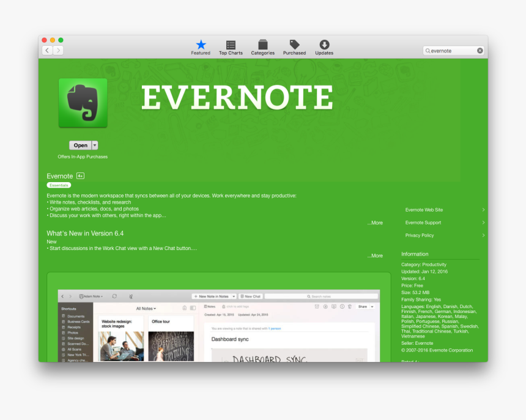Click the back navigation arrow

pyautogui.click(x=47, y=50)
